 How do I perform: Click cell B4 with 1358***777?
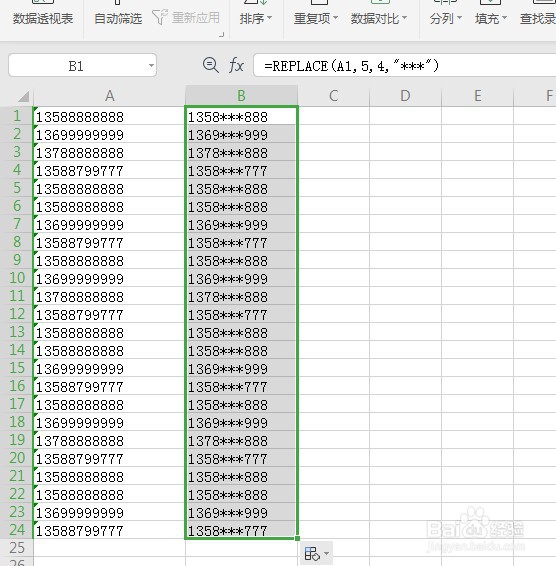point(241,170)
